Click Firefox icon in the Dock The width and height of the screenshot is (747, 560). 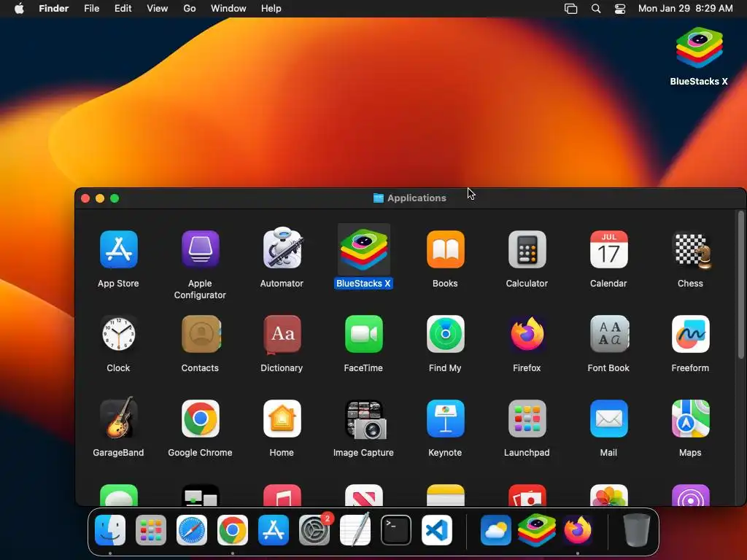point(578,530)
